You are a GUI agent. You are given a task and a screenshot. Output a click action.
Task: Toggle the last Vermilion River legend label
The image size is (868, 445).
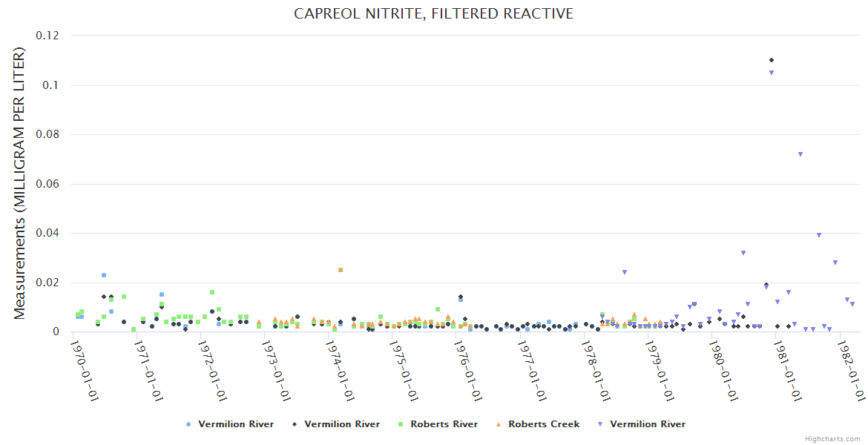click(x=647, y=424)
